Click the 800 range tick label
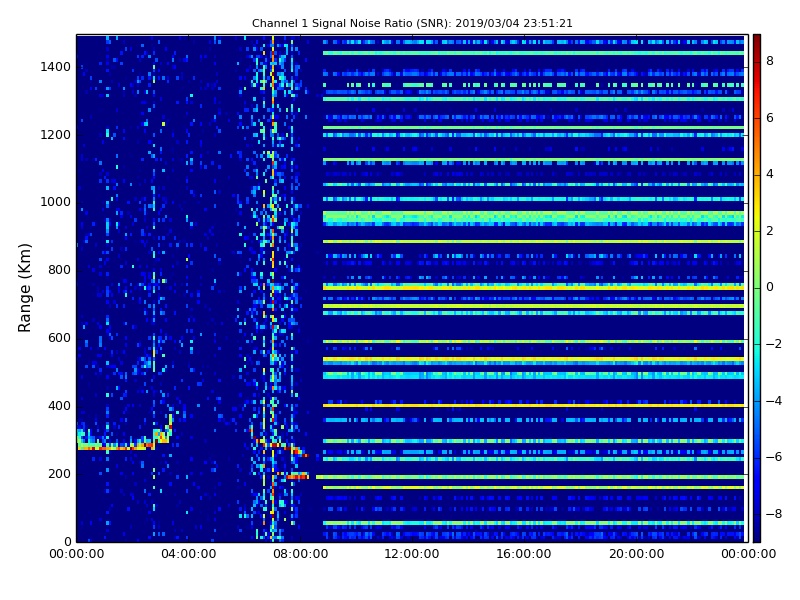The image size is (800, 600). click(x=59, y=270)
